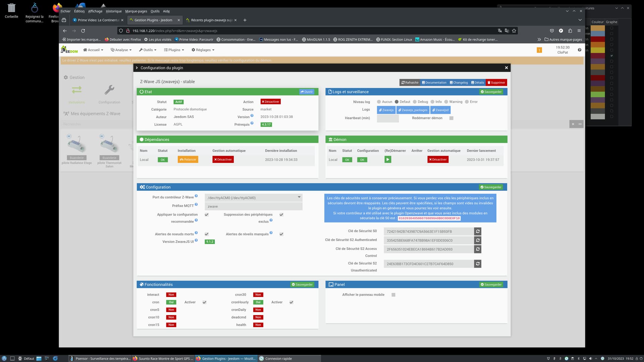Select the Aucun log level
644x362 pixels.
(x=379, y=102)
